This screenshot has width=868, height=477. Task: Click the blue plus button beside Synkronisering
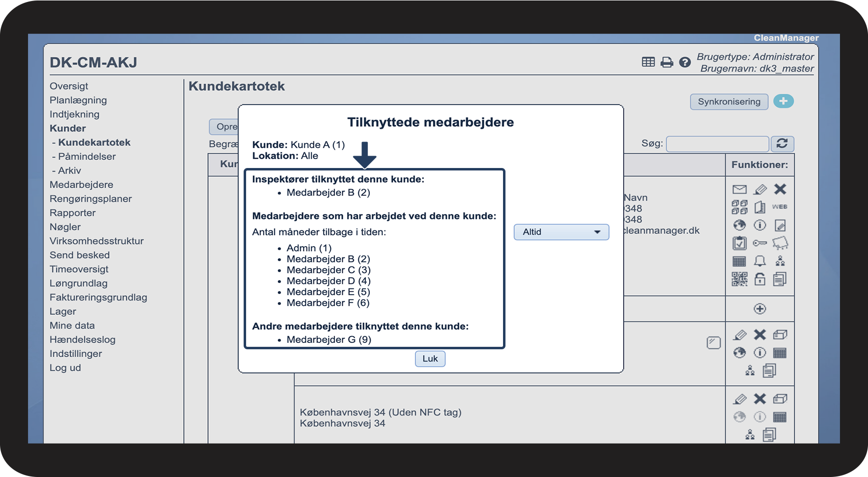click(x=783, y=101)
